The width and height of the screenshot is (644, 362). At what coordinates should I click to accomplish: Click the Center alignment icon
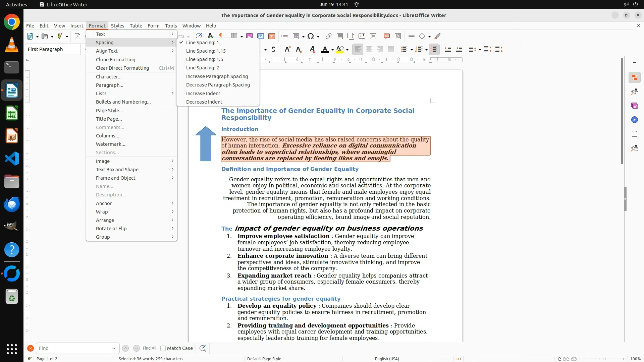[x=369, y=50]
